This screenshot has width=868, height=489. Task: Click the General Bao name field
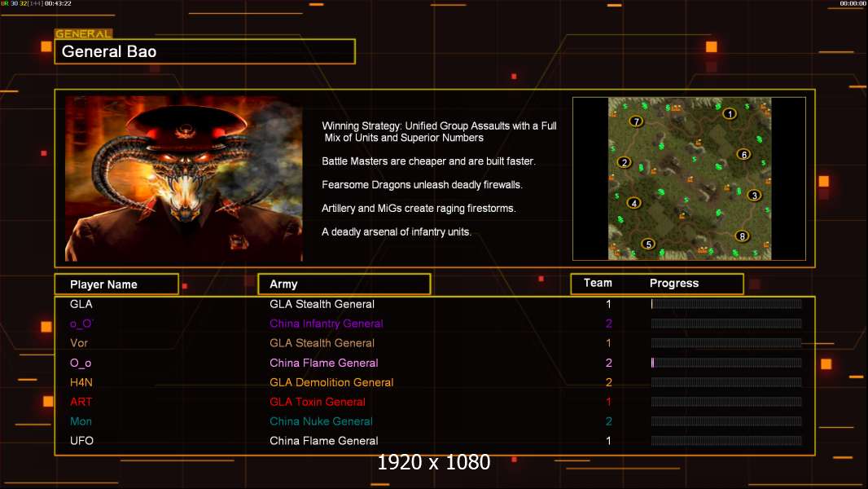pos(205,51)
